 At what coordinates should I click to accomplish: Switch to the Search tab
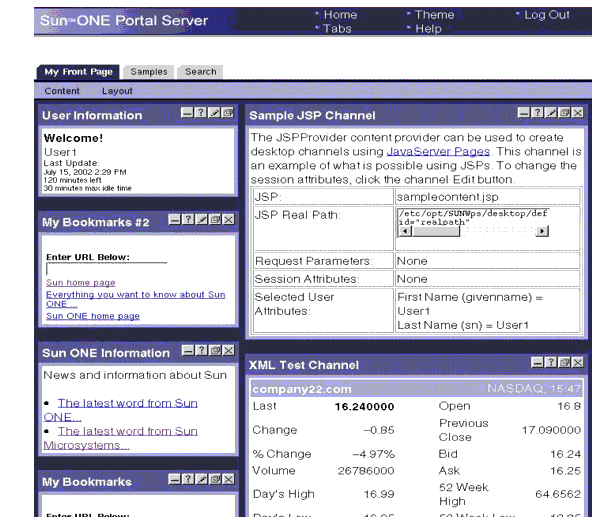(200, 72)
